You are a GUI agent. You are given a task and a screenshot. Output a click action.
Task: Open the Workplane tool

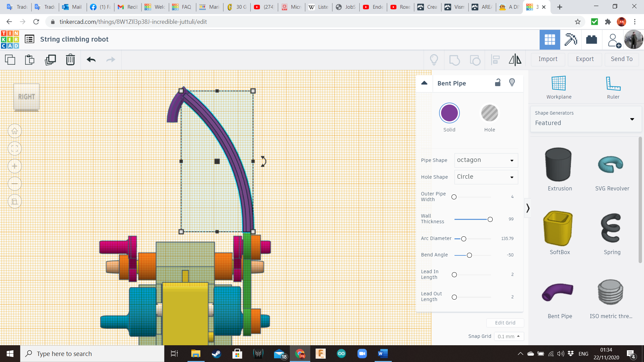click(x=559, y=87)
